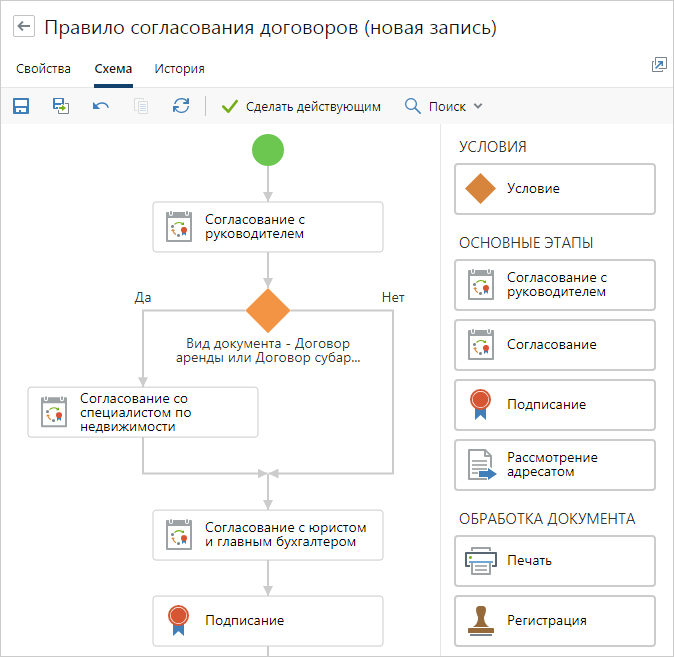Viewport: 674px width, 657px height.
Task: Expand the Поиск dropdown arrow
Action: click(x=478, y=106)
